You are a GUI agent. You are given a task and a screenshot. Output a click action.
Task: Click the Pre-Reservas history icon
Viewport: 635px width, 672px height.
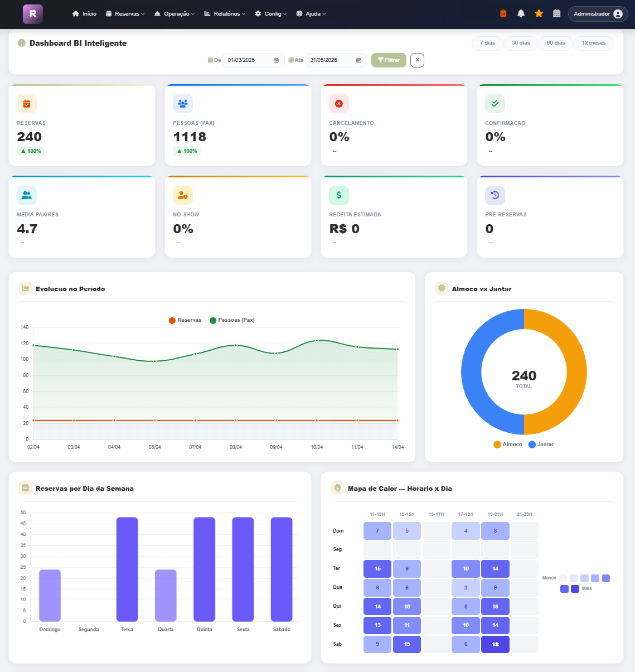click(495, 195)
